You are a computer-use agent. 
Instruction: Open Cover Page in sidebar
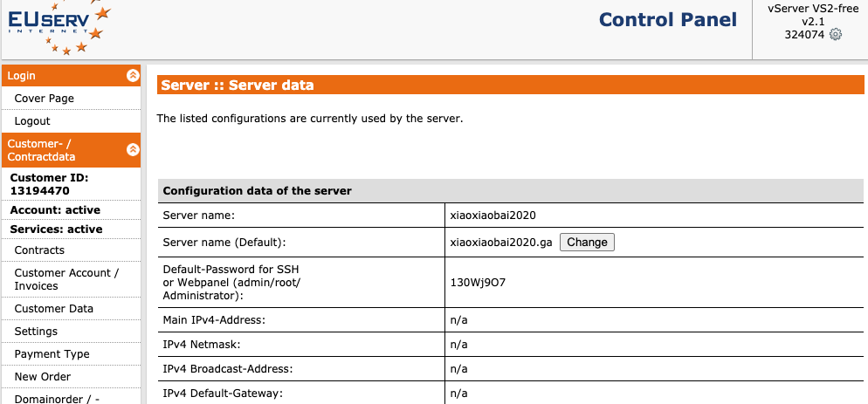pos(45,98)
